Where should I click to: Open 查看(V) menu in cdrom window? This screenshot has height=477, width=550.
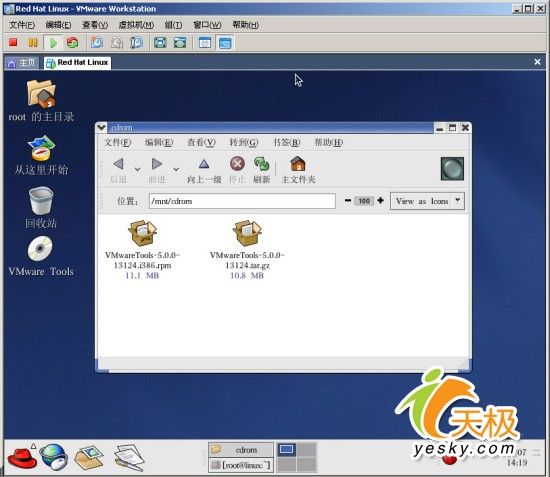pos(201,142)
